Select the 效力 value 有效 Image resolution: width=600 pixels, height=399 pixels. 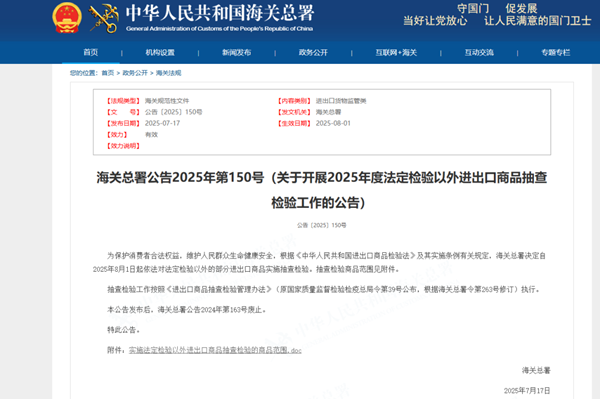click(x=151, y=135)
